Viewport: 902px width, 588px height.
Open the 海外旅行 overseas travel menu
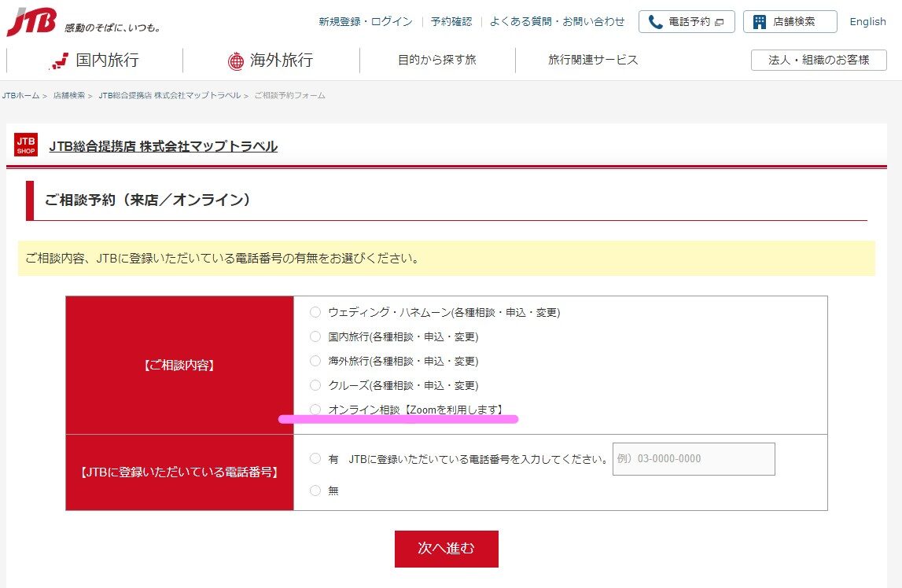tap(271, 60)
